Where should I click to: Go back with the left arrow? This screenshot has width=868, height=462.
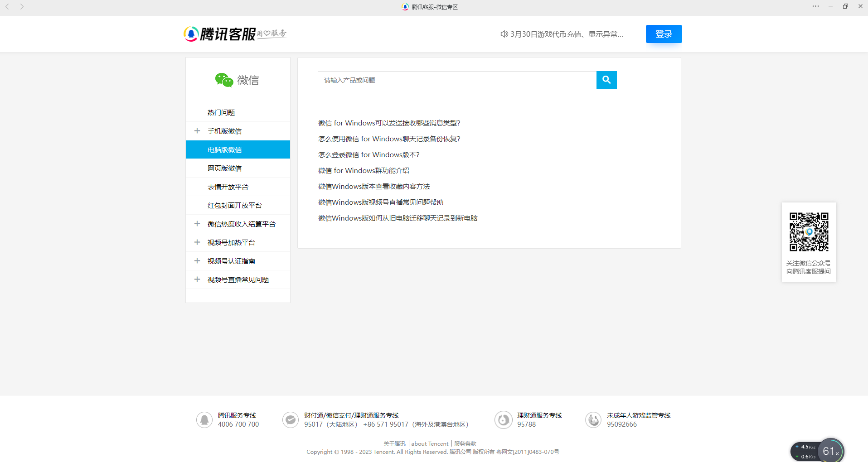pos(7,7)
